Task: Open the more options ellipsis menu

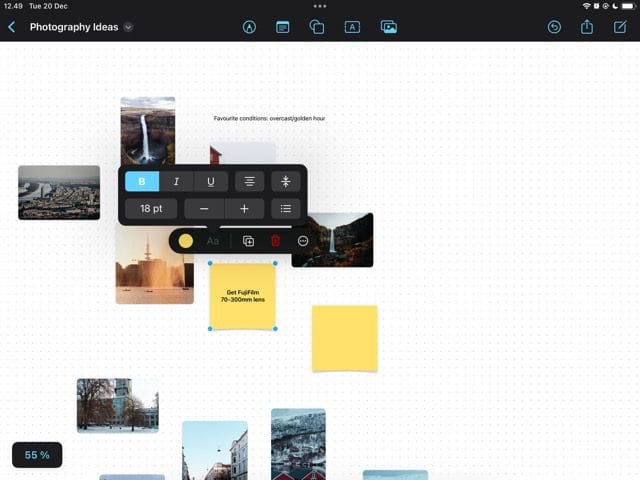Action: (x=303, y=241)
